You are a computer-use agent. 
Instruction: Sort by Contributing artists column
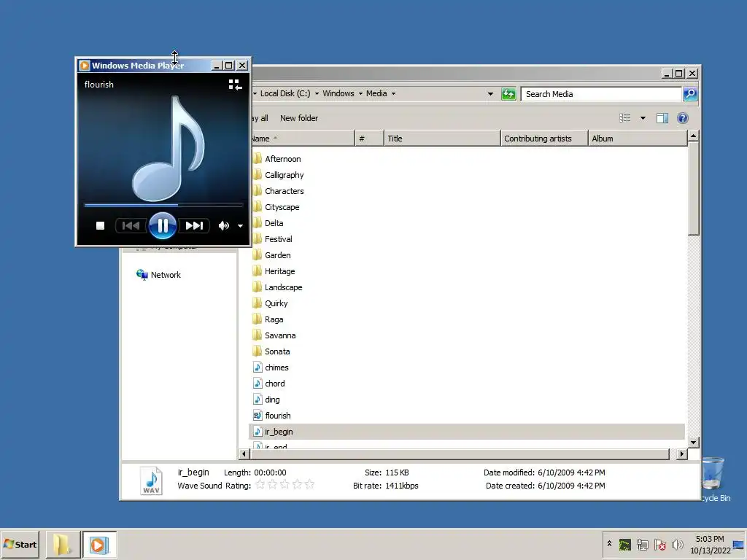click(544, 139)
